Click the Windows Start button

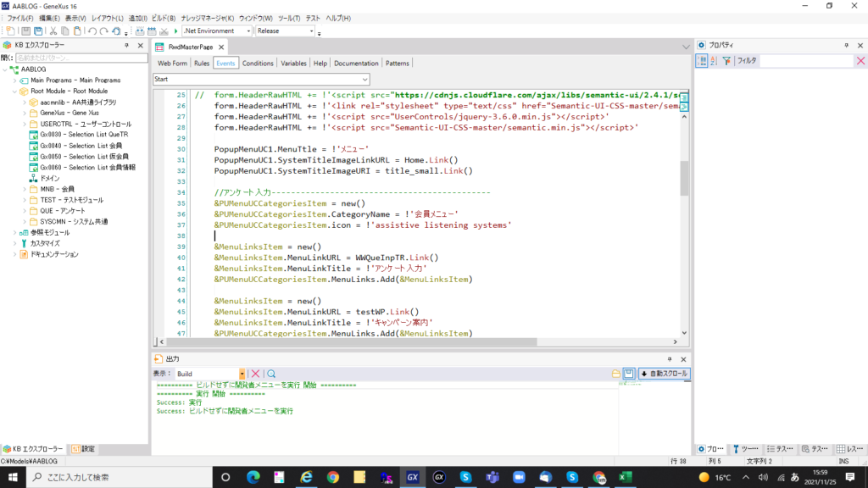point(13,477)
